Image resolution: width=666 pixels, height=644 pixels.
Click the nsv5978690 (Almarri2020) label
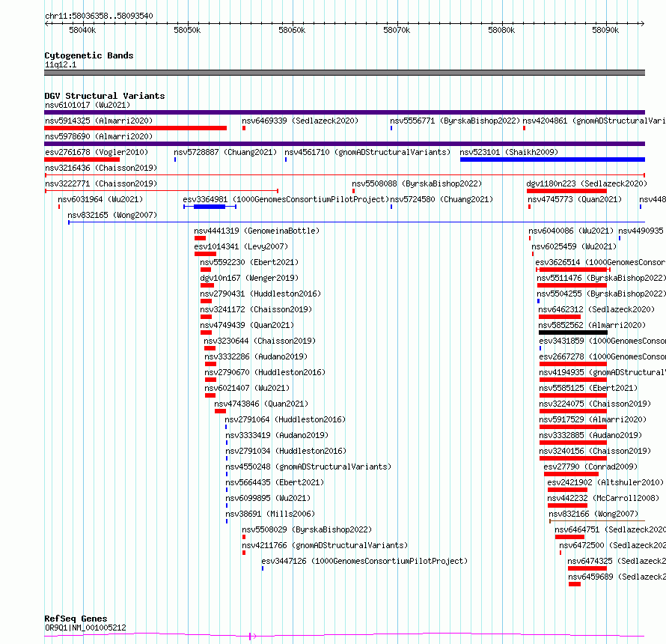tap(99, 136)
